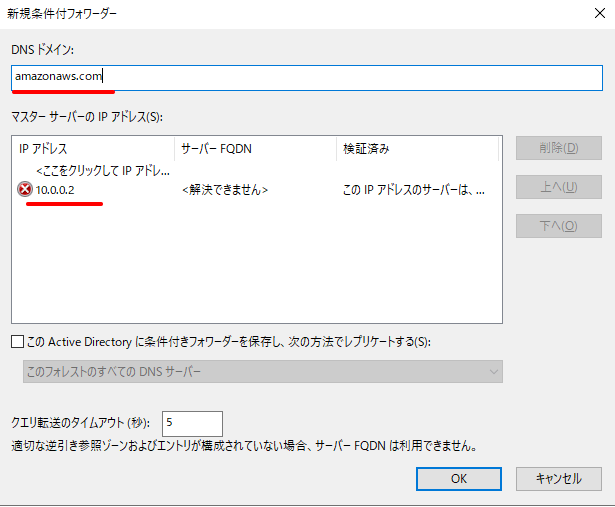Click the red error icon beside 10.0.0.2

coord(25,189)
